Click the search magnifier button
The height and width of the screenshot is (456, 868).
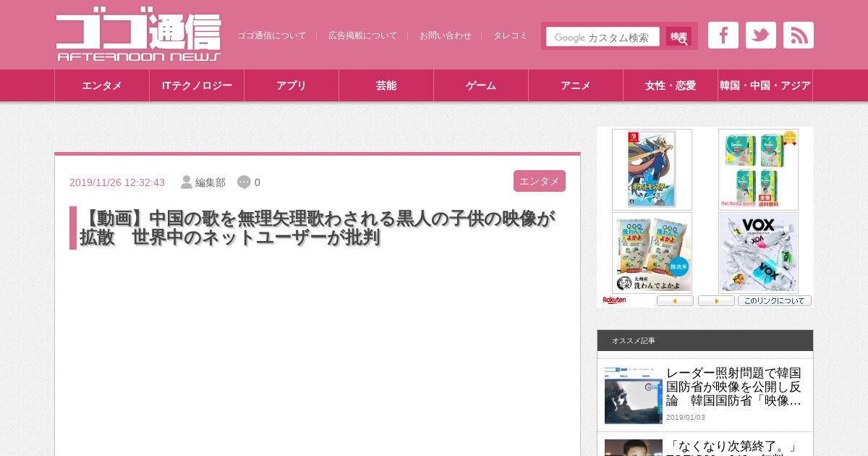pyautogui.click(x=678, y=37)
